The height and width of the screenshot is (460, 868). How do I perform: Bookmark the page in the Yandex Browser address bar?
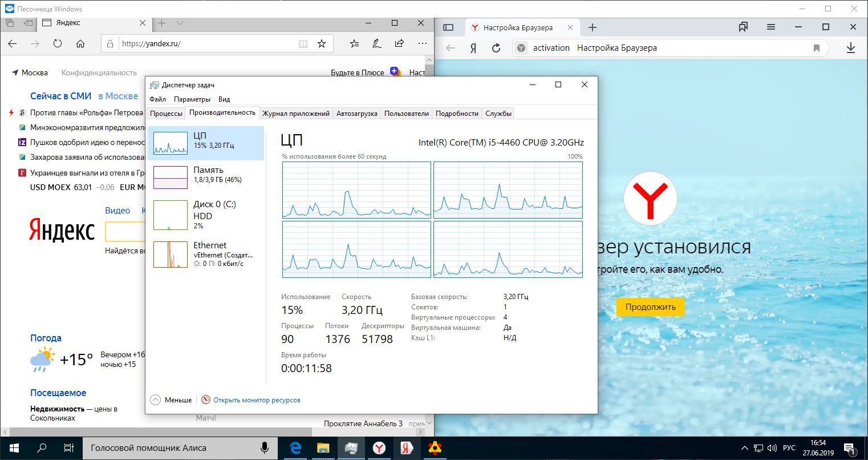coord(817,48)
